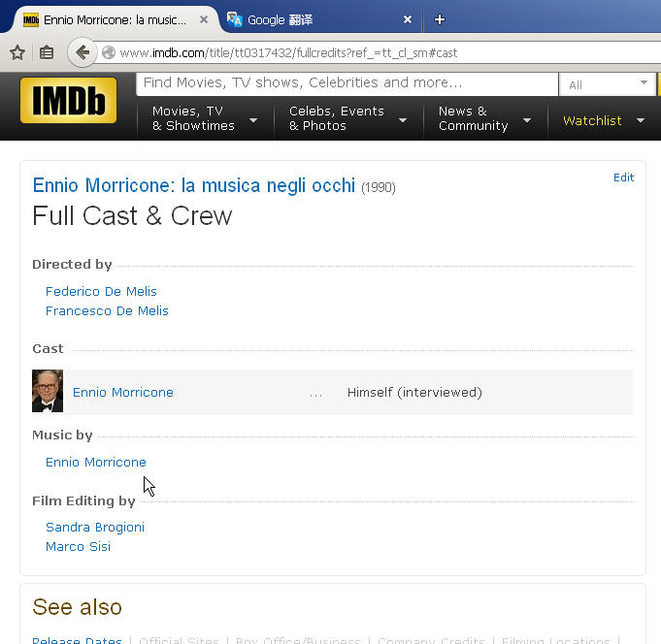This screenshot has height=644, width=661.
Task: Click the Cast section heading
Action: [x=49, y=349]
